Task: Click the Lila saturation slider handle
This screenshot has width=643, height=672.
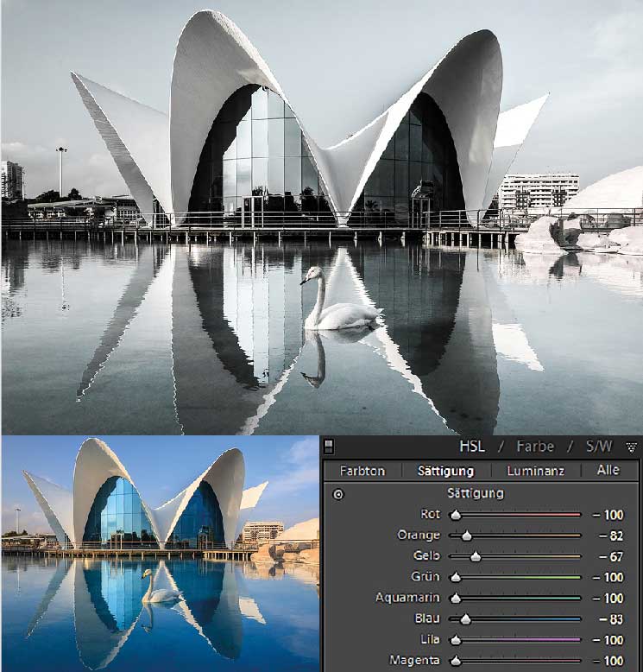Action: coord(456,640)
